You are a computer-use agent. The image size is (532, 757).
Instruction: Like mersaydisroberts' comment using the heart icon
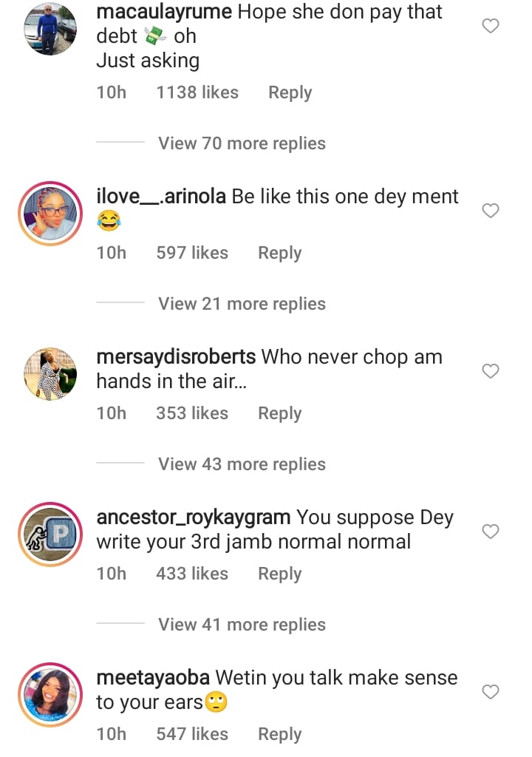[491, 371]
